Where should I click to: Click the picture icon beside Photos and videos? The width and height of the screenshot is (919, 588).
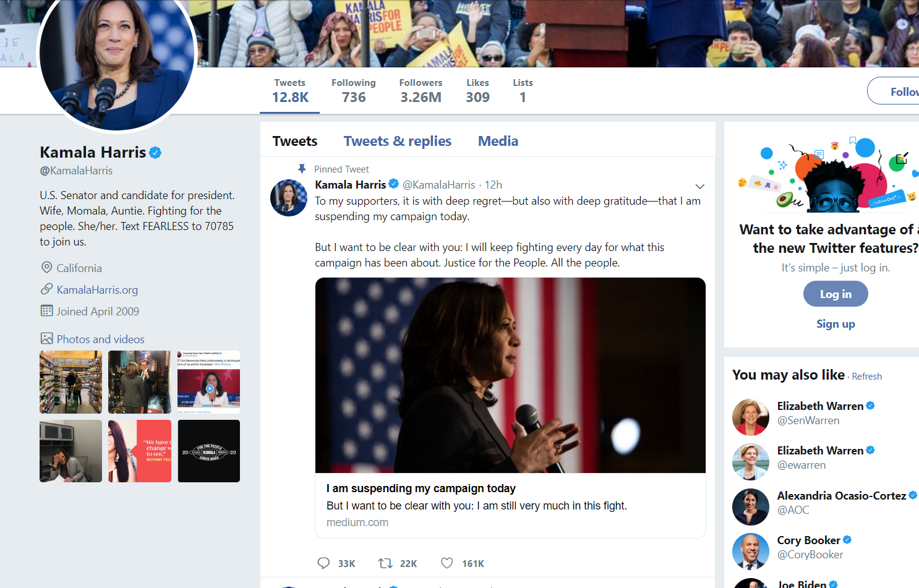pos(46,338)
